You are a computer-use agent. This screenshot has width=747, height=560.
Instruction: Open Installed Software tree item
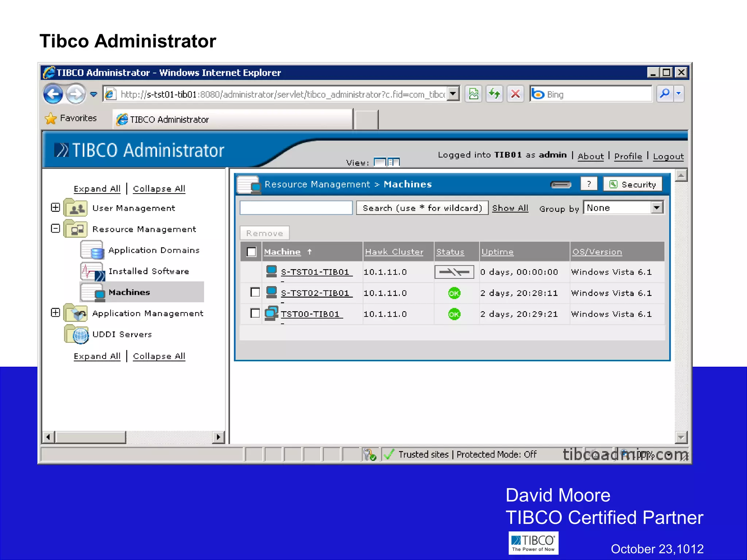tap(149, 271)
